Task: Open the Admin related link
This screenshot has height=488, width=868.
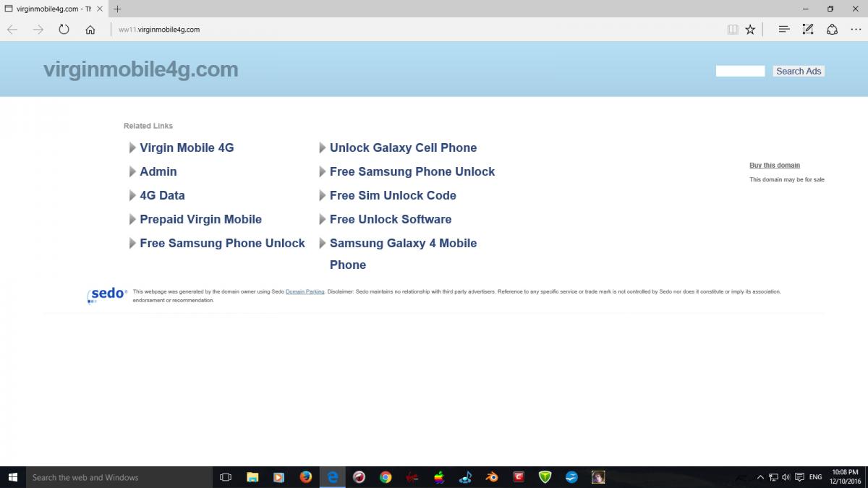Action: pyautogui.click(x=158, y=171)
